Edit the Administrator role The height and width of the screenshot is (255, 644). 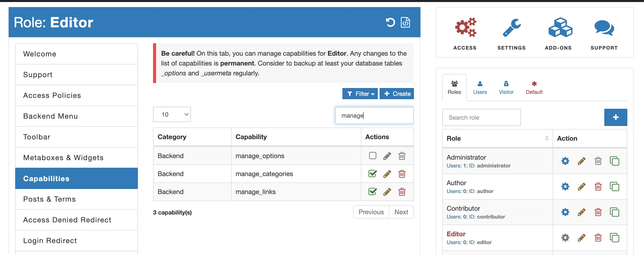582,161
